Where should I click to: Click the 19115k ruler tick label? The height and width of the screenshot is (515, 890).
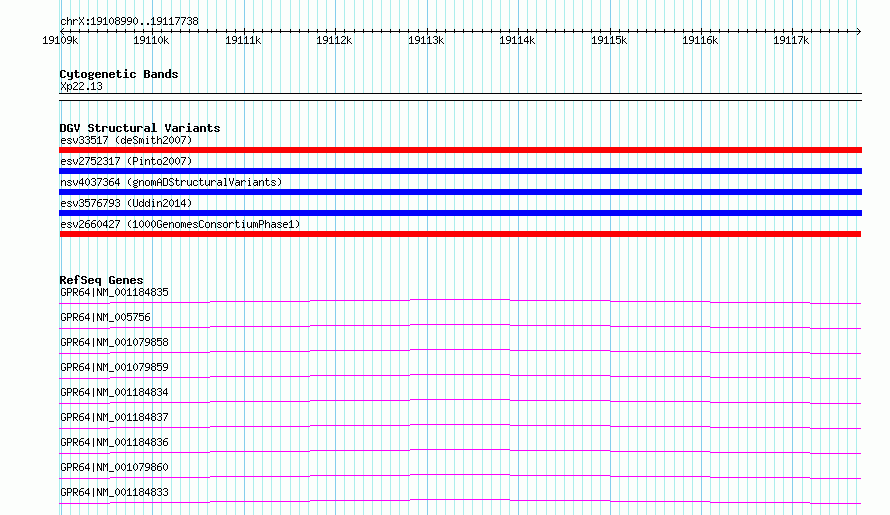coord(608,40)
